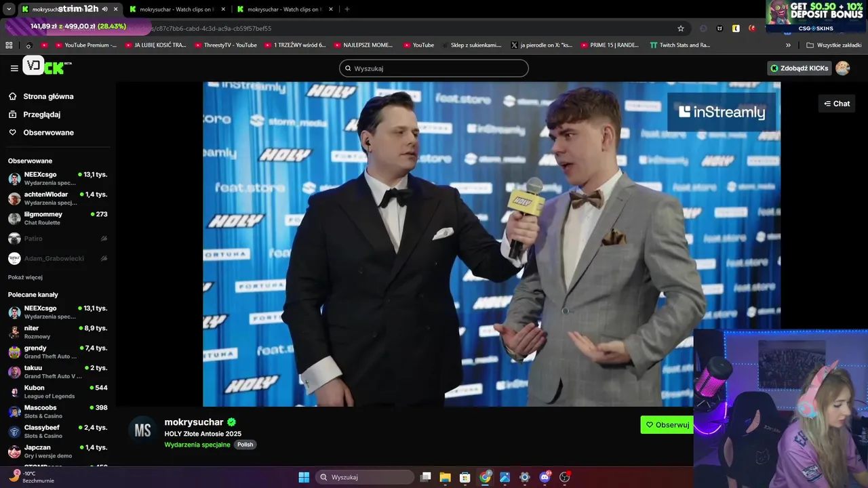
Task: Open Mascoobs recommended channel
Action: (58, 411)
